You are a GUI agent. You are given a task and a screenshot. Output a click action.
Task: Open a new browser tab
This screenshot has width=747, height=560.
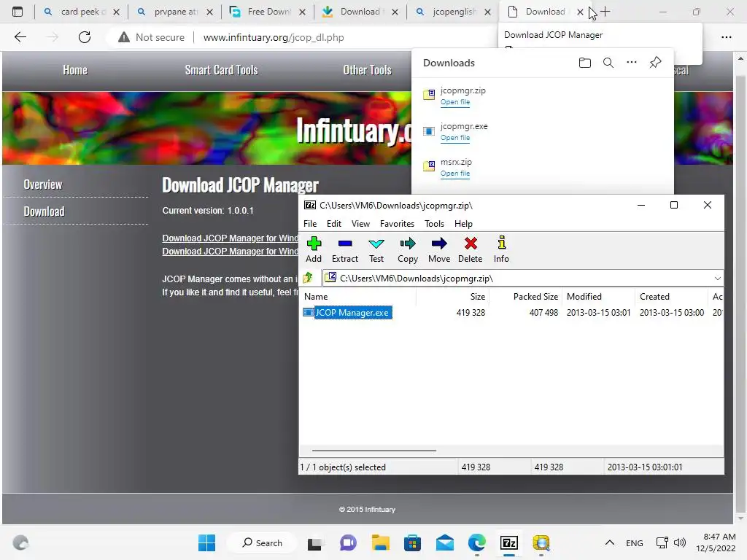[x=605, y=12]
